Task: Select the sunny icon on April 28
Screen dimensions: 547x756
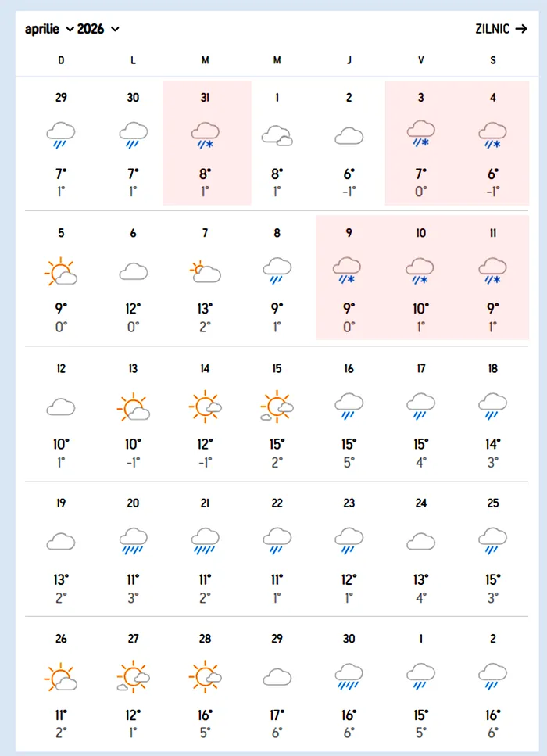Action: 205,675
